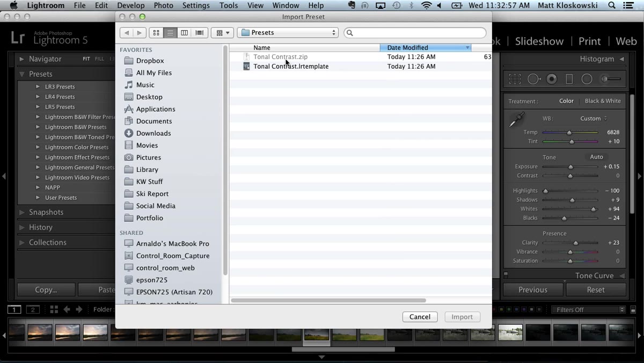Image resolution: width=644 pixels, height=363 pixels.
Task: Adjust the Exposure slider
Action: (570, 166)
